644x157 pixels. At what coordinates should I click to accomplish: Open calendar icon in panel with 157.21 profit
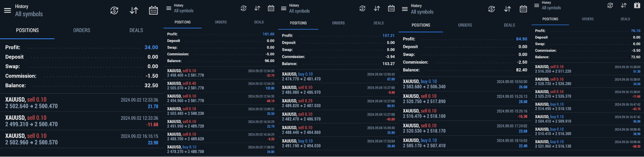pos(391,8)
